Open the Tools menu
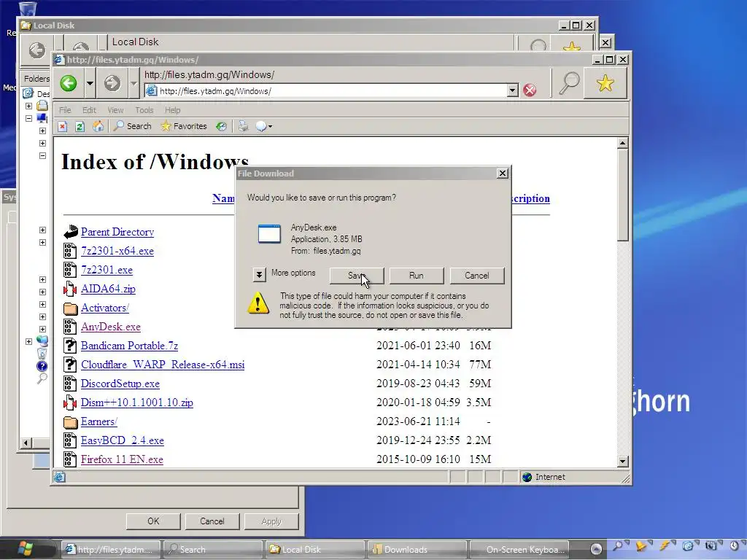The height and width of the screenshot is (560, 747). point(144,110)
